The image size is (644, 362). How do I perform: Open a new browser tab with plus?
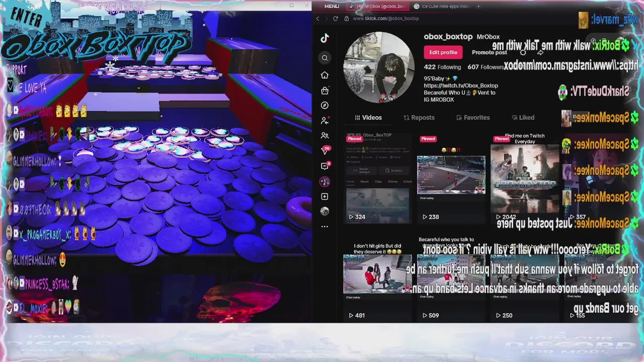click(x=478, y=6)
